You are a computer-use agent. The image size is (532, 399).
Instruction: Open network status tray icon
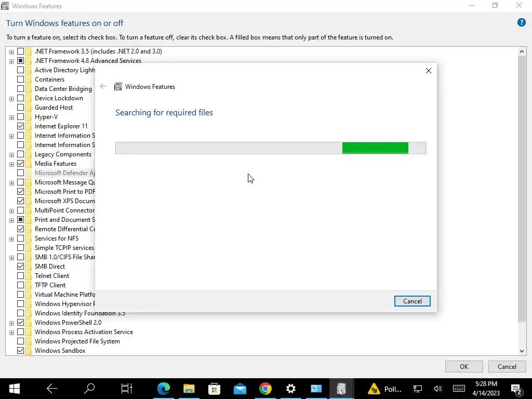418,389
